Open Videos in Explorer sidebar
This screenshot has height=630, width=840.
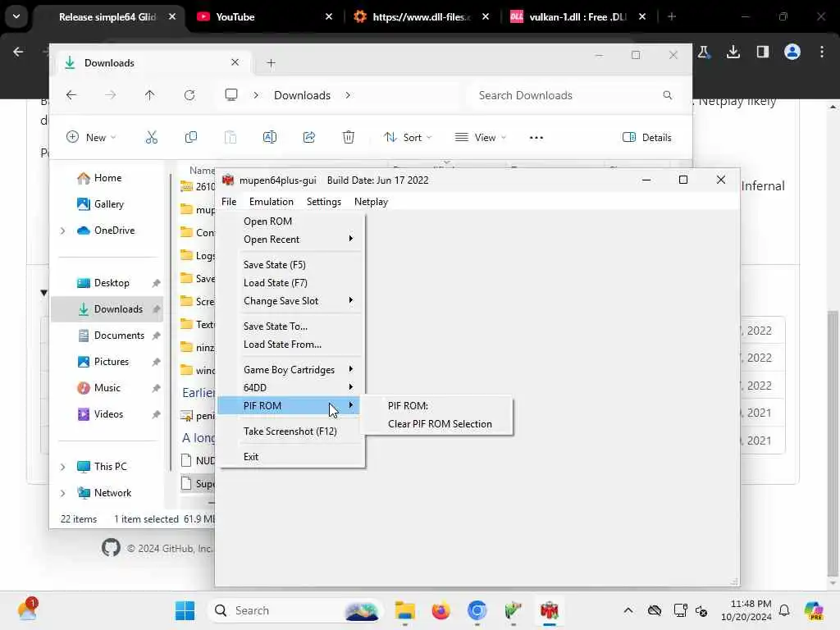[x=107, y=414]
